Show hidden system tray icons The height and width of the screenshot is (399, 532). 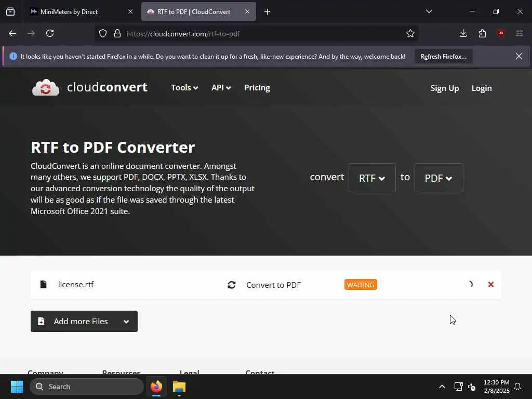click(442, 387)
